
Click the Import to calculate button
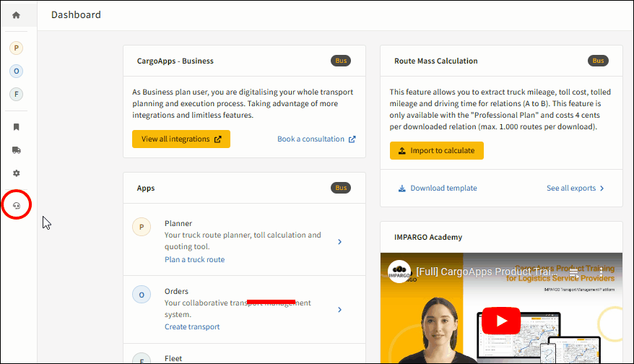[437, 150]
